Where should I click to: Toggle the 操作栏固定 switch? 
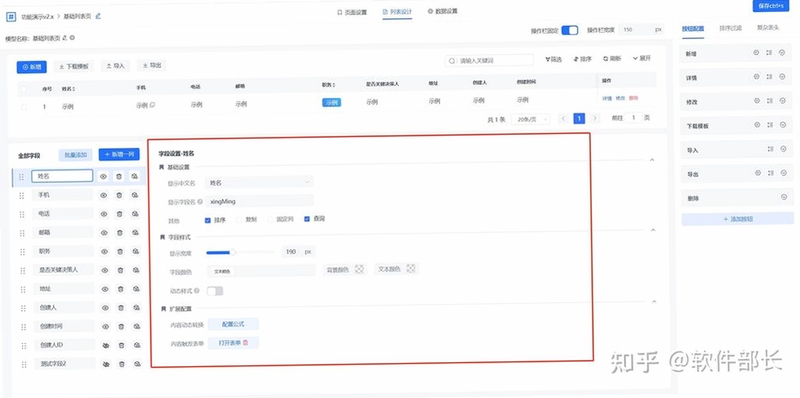[x=569, y=30]
